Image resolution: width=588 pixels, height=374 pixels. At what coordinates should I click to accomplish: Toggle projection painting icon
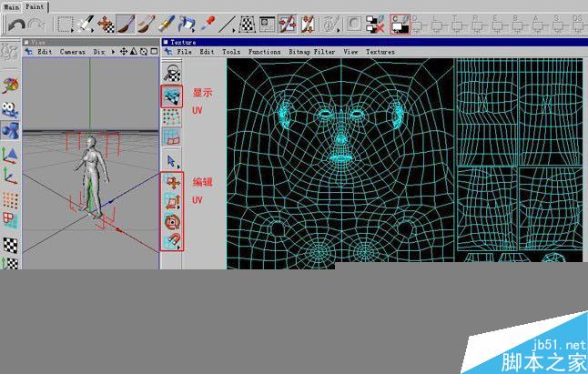coord(308,25)
